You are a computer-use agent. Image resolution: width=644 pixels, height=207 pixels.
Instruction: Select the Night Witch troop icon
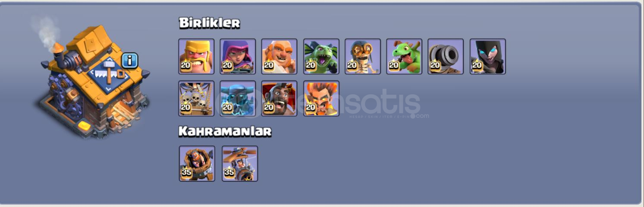click(488, 56)
